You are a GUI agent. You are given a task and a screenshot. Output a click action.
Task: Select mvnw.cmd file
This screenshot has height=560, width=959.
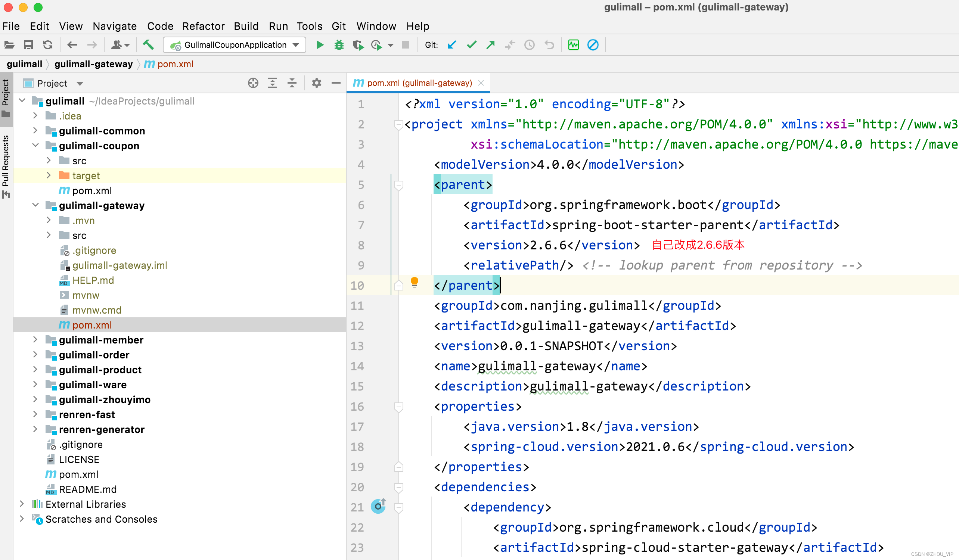[97, 310]
